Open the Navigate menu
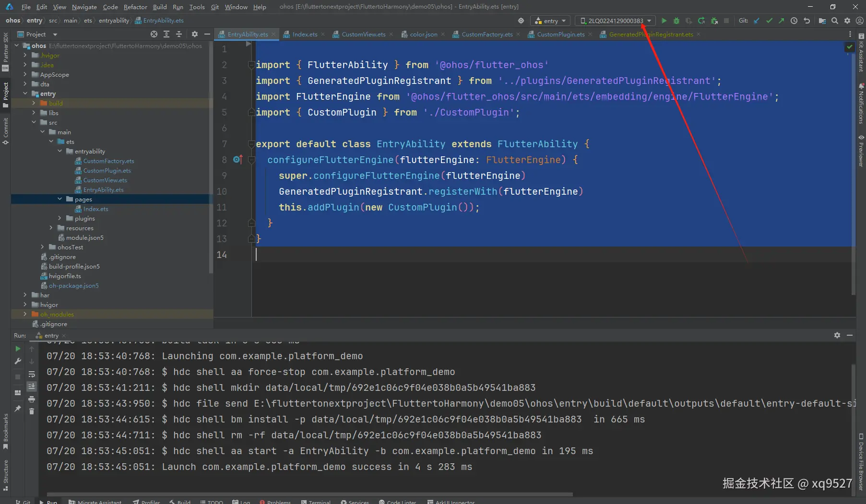 (x=84, y=7)
